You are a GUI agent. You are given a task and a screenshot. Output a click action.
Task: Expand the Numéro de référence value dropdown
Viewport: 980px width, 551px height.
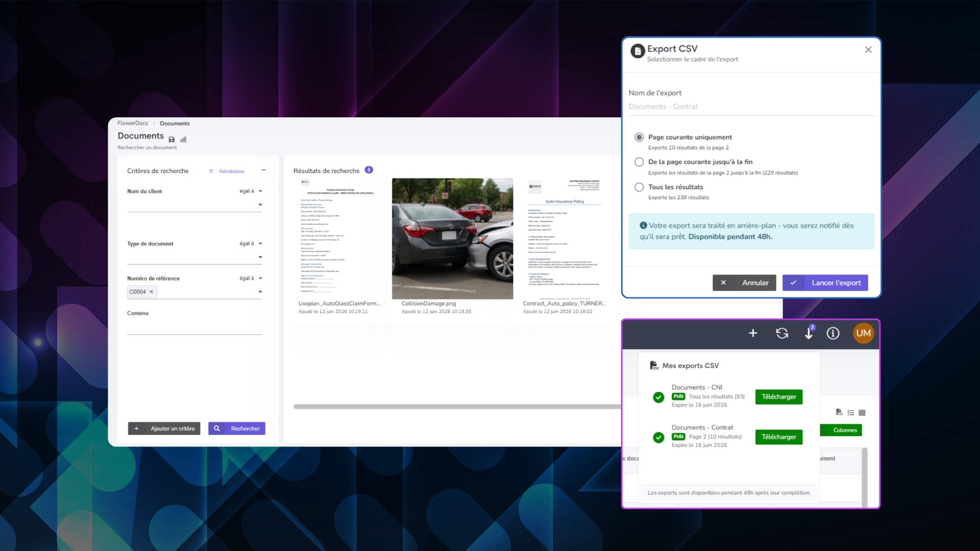click(260, 292)
